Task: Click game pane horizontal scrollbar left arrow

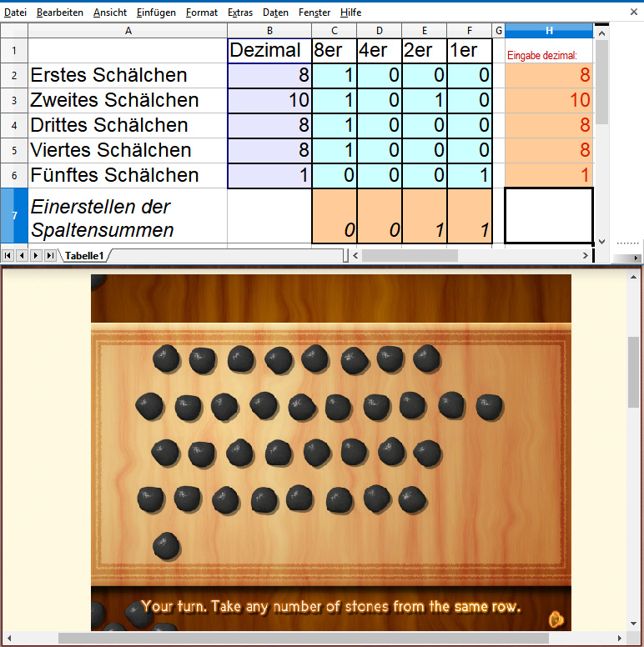Action: tap(9, 638)
